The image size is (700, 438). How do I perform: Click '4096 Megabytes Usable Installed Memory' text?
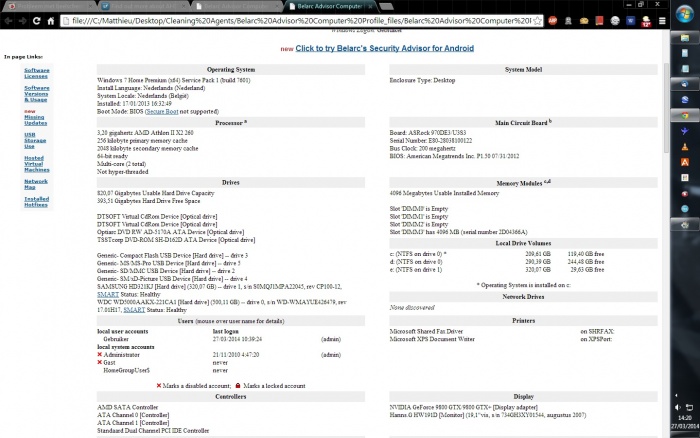click(x=444, y=193)
